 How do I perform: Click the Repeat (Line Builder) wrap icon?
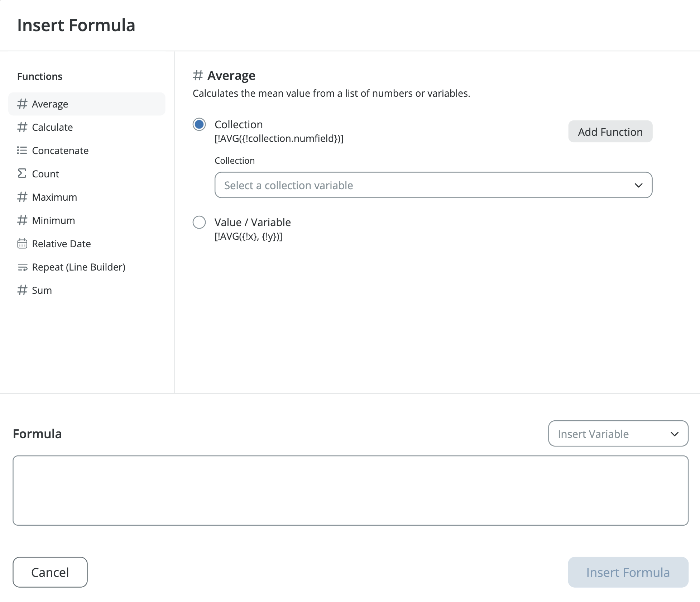tap(22, 267)
